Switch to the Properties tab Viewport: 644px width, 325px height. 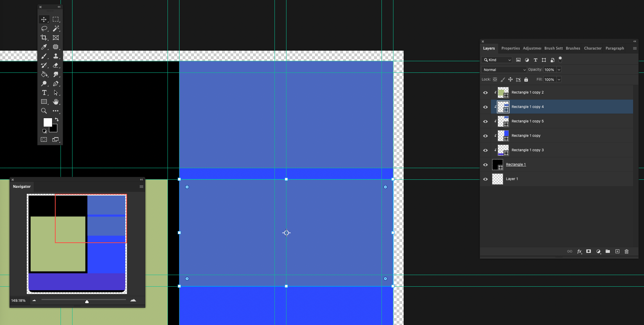(511, 48)
